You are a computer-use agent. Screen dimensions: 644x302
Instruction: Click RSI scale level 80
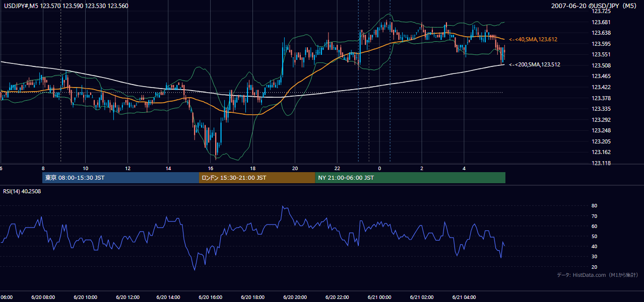point(594,206)
